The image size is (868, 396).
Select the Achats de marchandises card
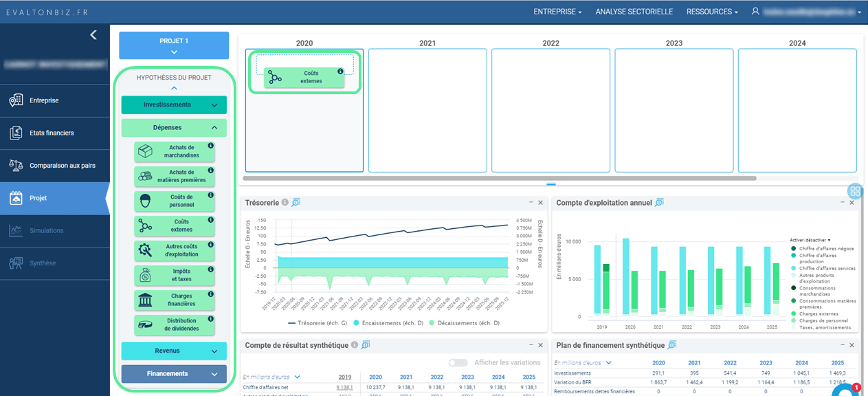coord(175,152)
